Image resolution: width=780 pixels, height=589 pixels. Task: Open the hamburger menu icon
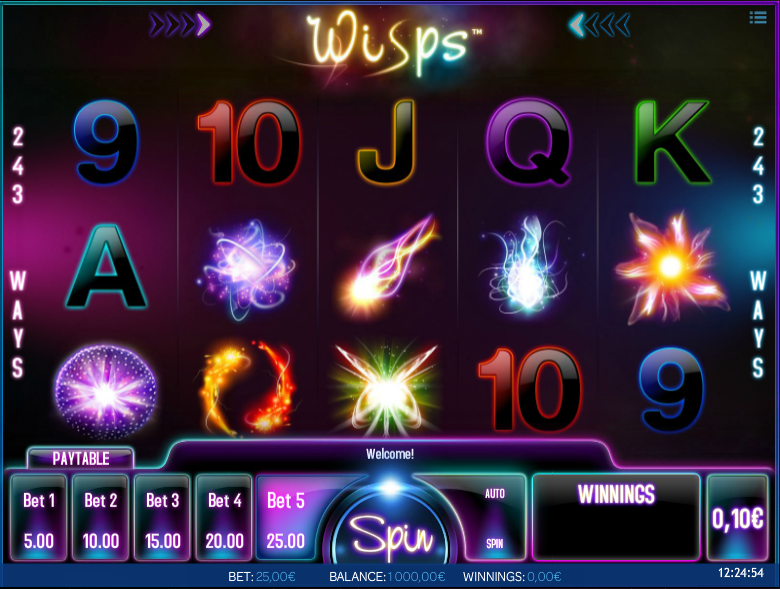click(758, 18)
